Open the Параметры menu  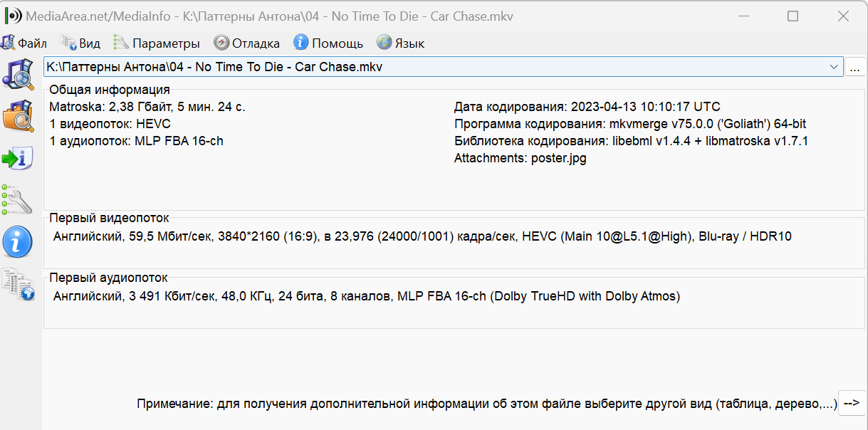[x=157, y=43]
